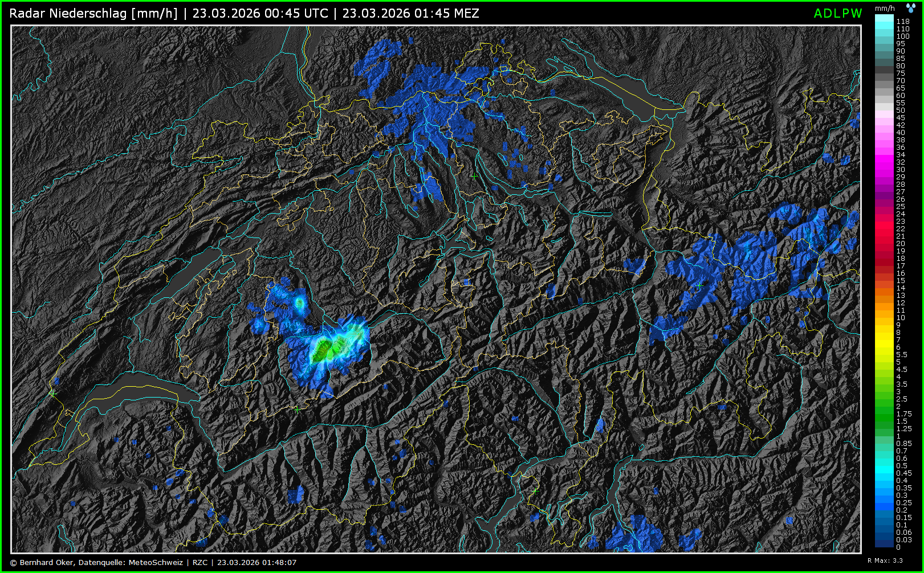Pick the yellow 6 mm/h legend swatch
This screenshot has width=924, height=573.
tap(884, 347)
